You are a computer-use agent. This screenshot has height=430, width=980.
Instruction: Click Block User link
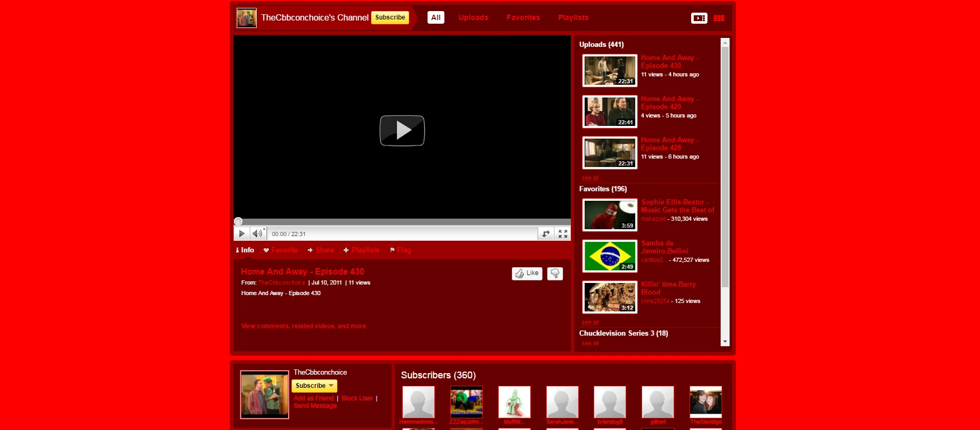[357, 398]
